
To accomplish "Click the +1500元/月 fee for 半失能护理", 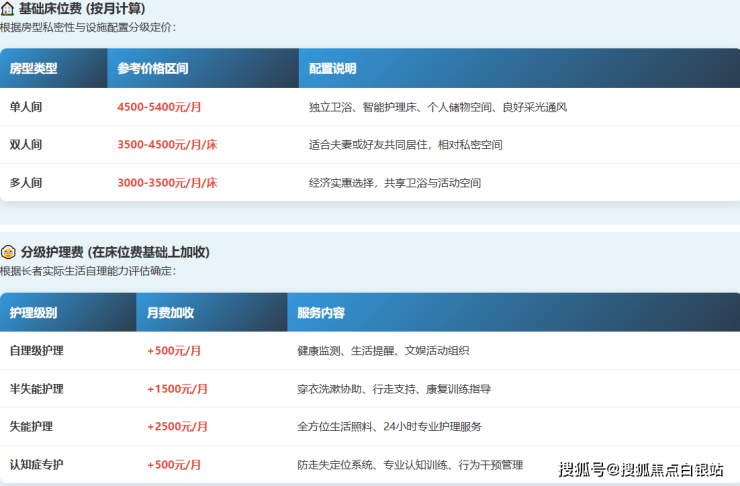I will pos(177,389).
